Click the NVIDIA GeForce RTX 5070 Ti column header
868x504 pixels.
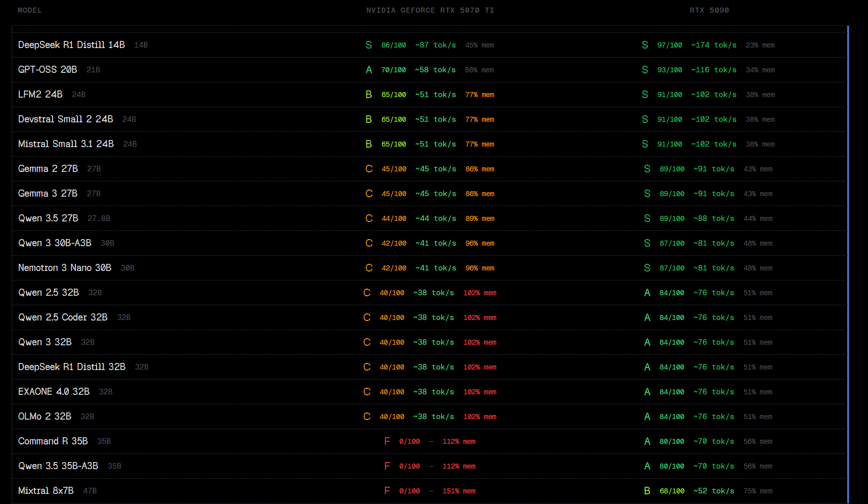(x=430, y=10)
